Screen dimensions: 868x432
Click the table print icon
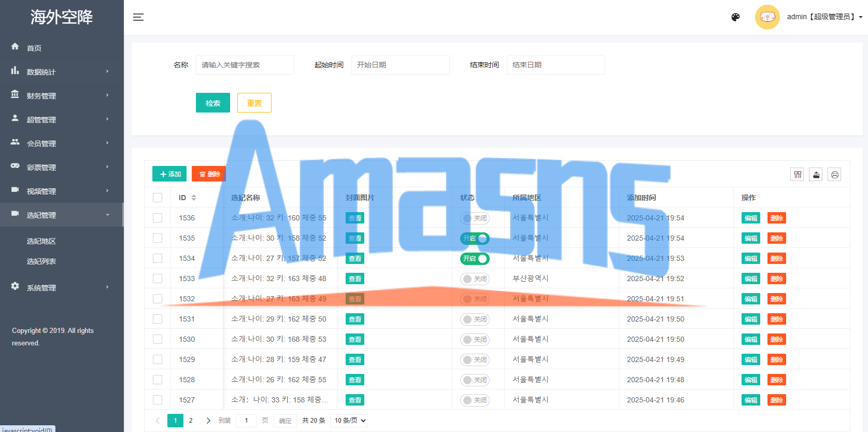834,174
